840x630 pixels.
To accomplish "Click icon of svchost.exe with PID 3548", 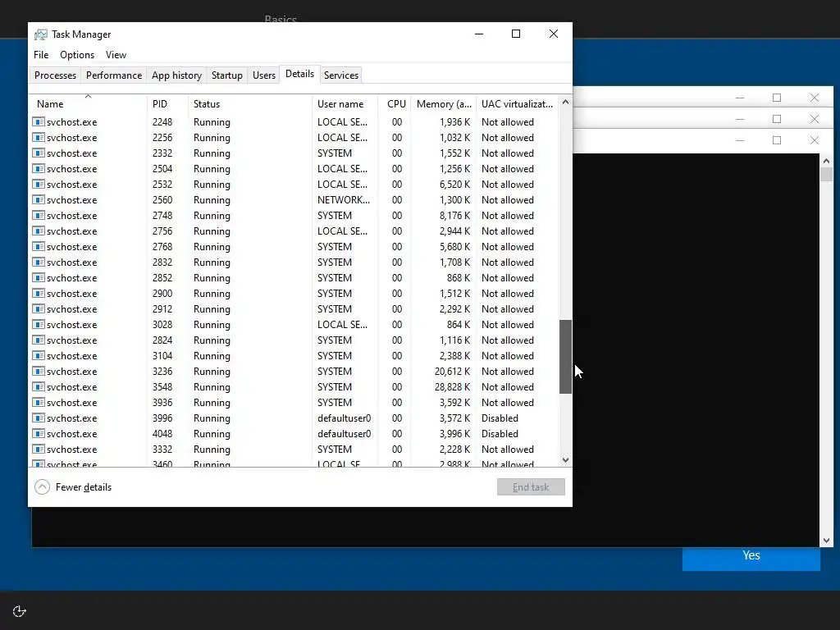I will (38, 386).
